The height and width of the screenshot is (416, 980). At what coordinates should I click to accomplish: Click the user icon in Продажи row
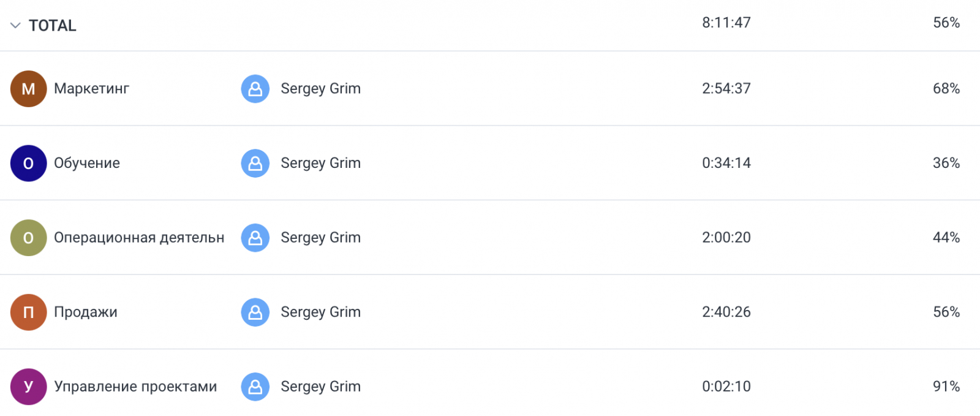[x=255, y=312]
